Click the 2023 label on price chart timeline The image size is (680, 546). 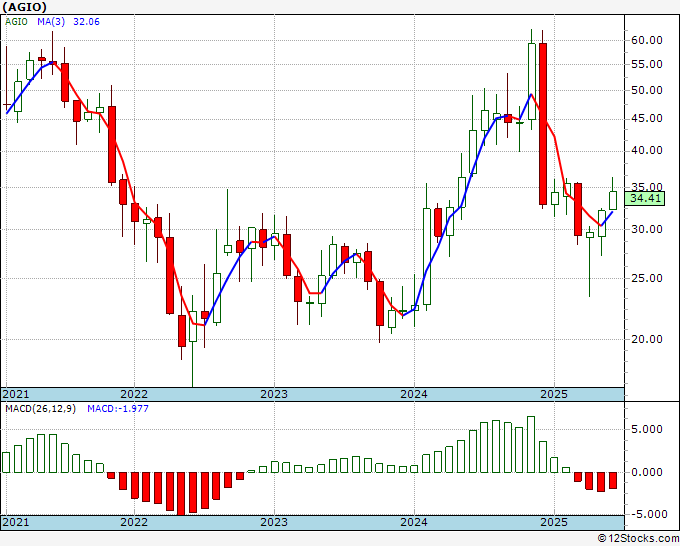tap(274, 394)
